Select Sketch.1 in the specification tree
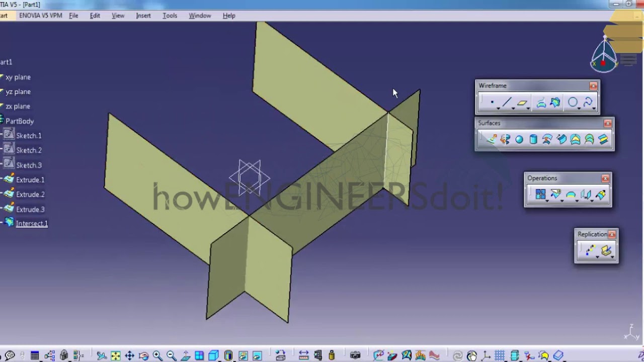Image resolution: width=644 pixels, height=362 pixels. coord(29,136)
